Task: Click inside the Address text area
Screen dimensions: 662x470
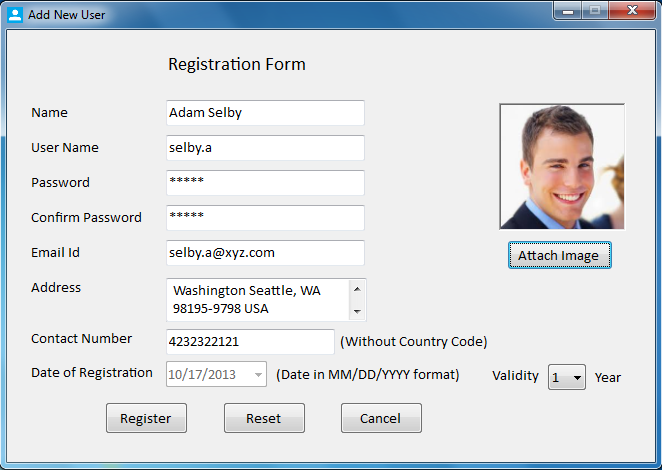Action: (x=258, y=300)
